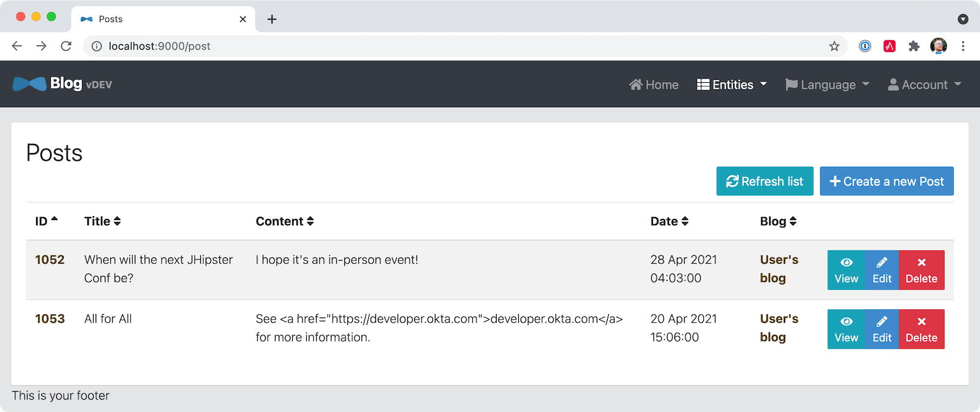
Task: View post 1052
Action: tap(846, 270)
